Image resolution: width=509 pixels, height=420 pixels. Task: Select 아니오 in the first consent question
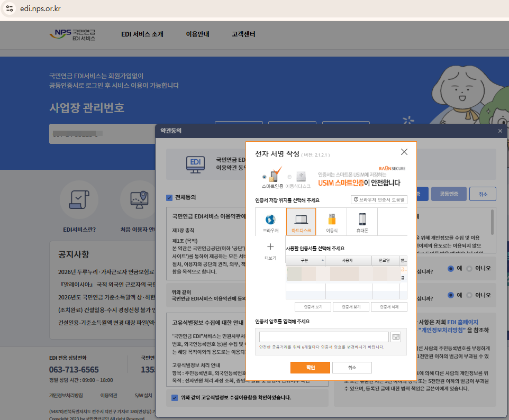(x=469, y=268)
